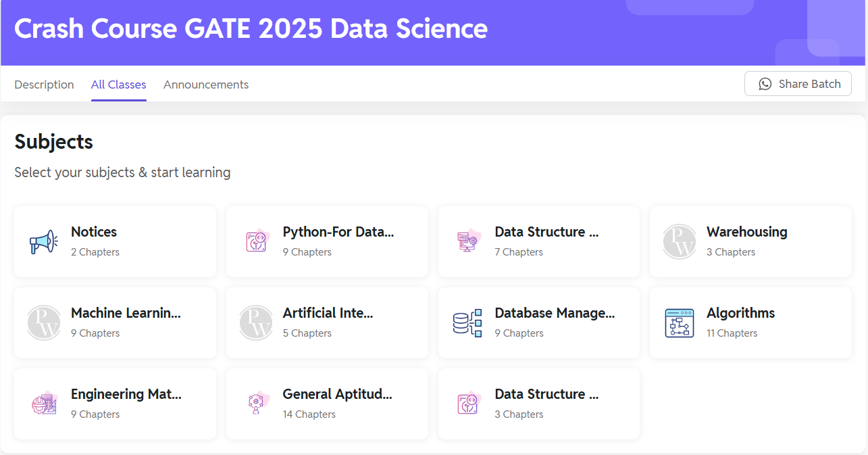Click the Share Batch button
868x455 pixels.
click(798, 83)
